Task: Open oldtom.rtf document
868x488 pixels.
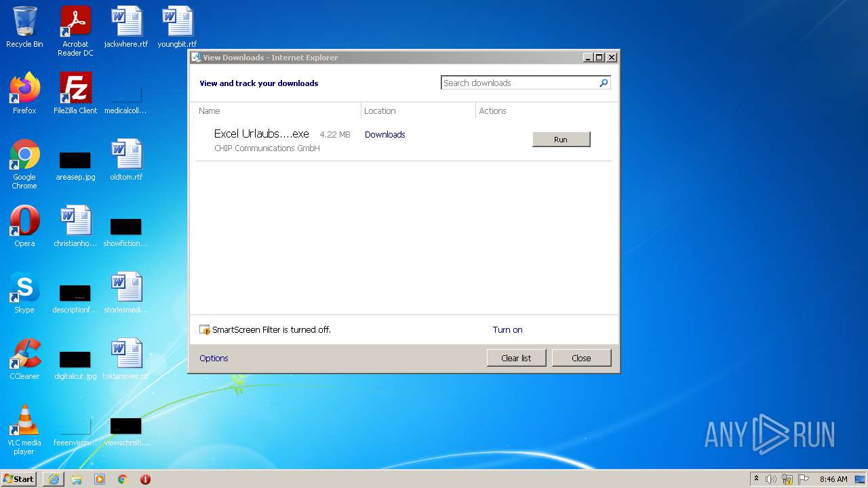Action: click(x=126, y=160)
